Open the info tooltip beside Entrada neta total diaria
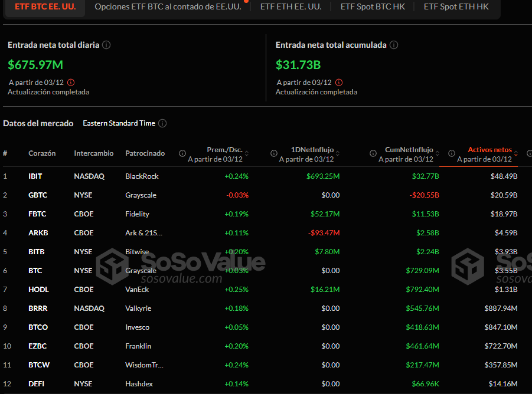Image resolution: width=532 pixels, height=394 pixels. pos(106,45)
